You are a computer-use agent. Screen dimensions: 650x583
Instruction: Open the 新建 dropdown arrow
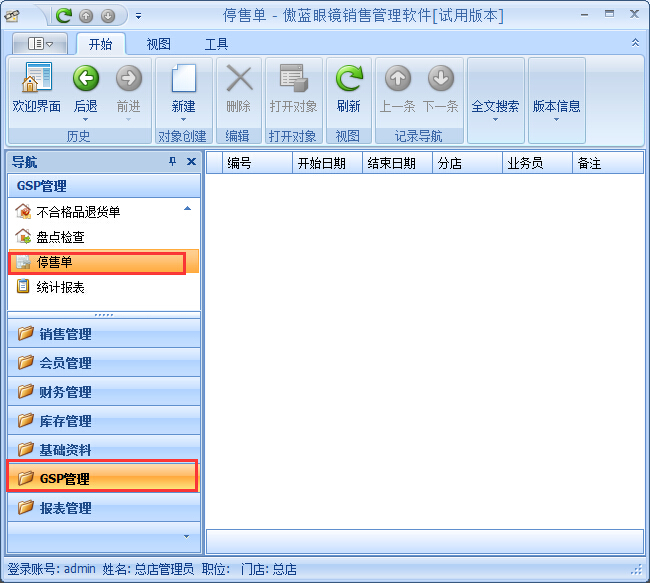tap(183, 120)
